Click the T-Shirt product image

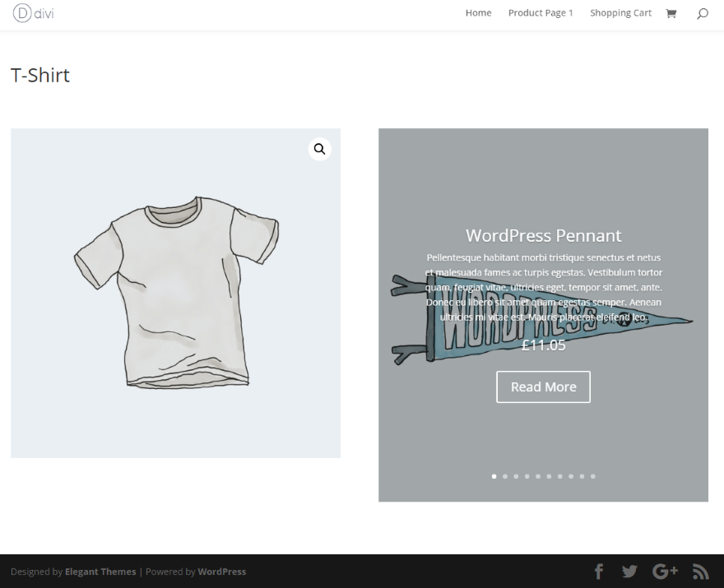(x=175, y=293)
